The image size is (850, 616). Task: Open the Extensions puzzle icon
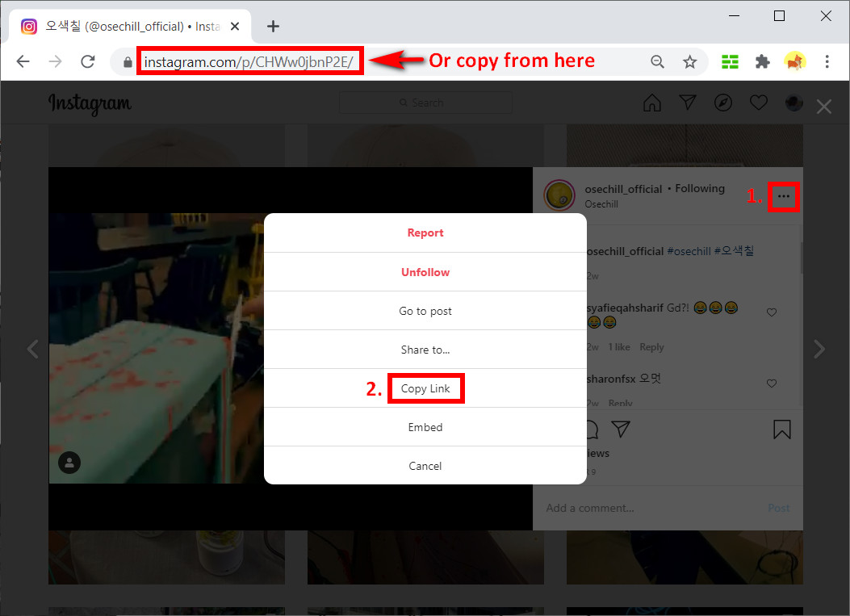(x=762, y=62)
